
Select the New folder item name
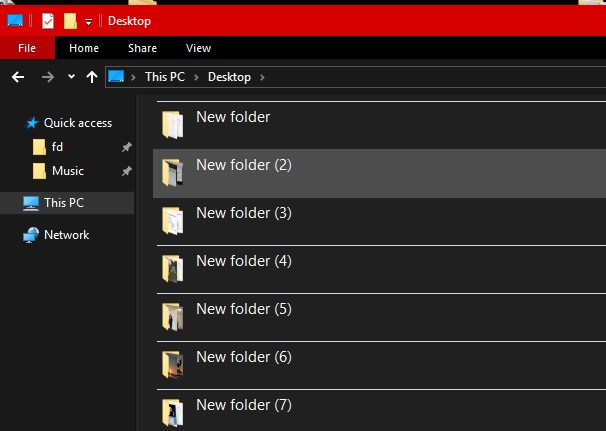click(x=233, y=117)
